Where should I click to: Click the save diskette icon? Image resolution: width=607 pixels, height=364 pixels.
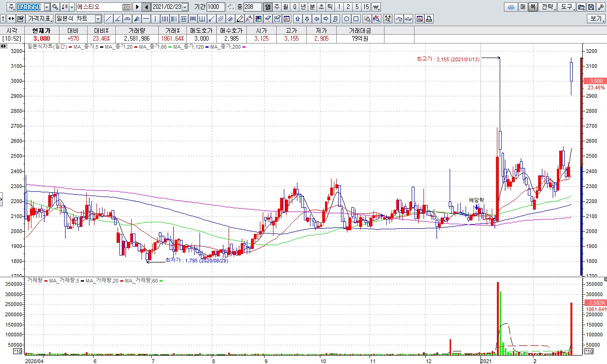pyautogui.click(x=591, y=7)
